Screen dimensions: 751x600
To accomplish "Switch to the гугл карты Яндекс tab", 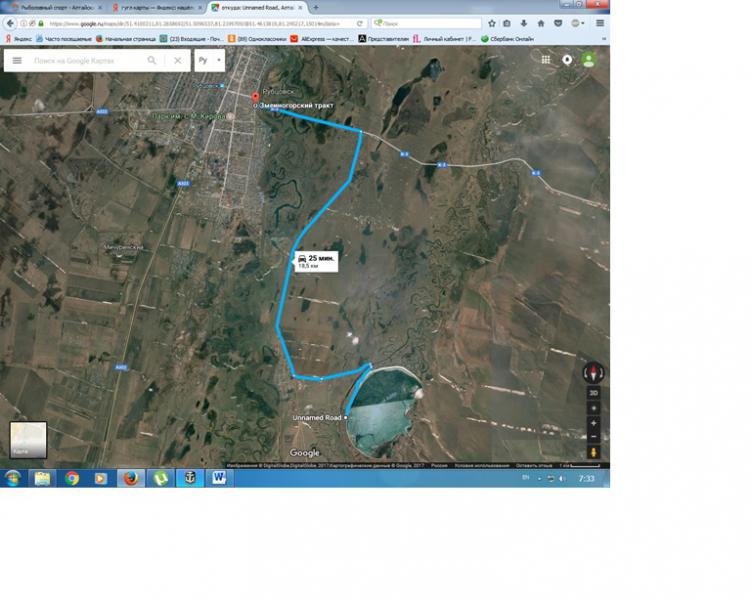I will 157,8.
